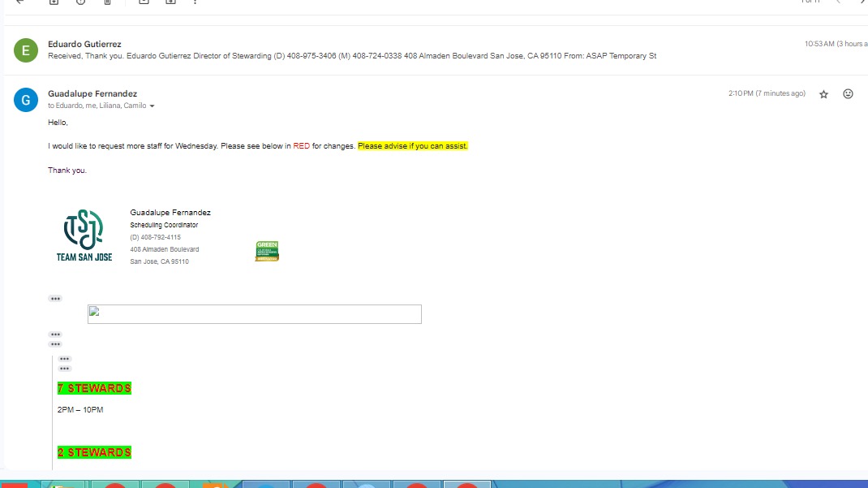
Task: Delete this conversation using trash icon
Action: click(x=107, y=2)
